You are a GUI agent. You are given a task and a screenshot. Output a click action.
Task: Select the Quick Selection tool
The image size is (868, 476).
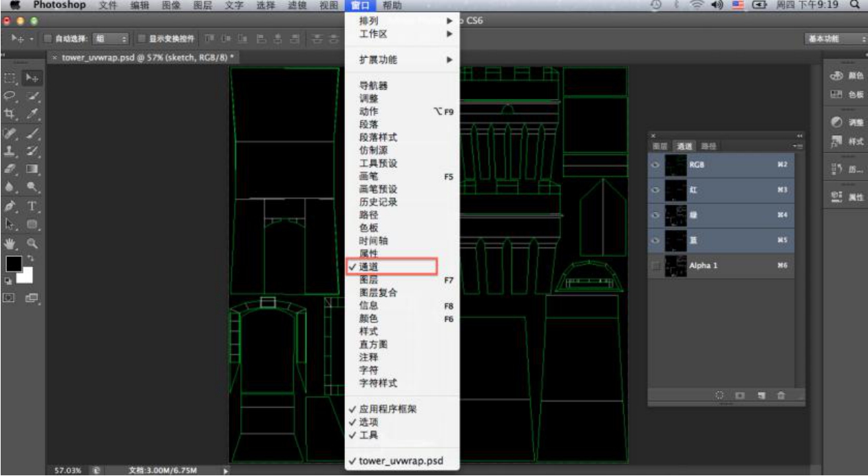[32, 96]
